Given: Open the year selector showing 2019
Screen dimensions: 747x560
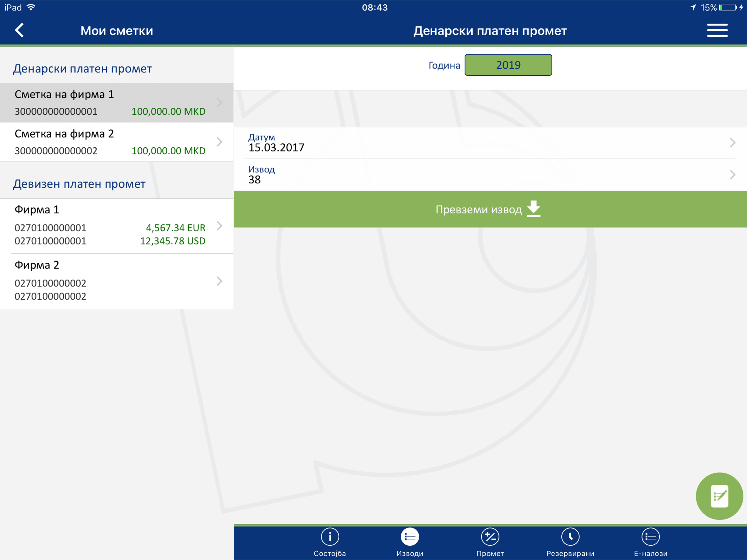Looking at the screenshot, I should pos(508,65).
